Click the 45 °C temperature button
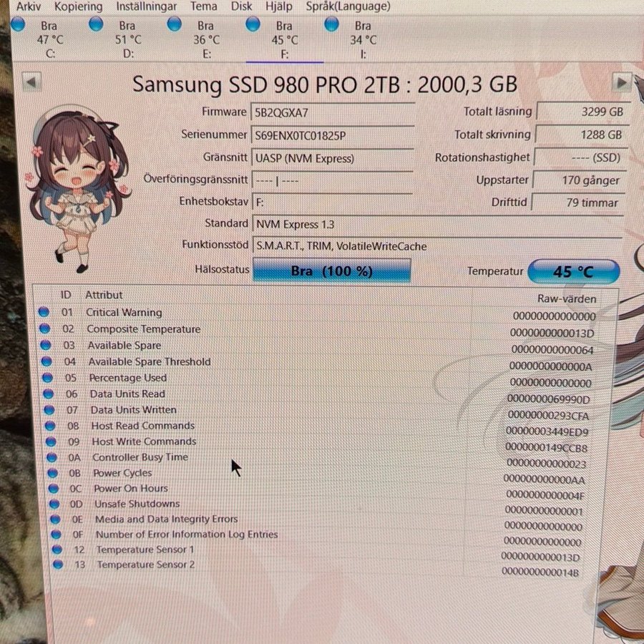The width and height of the screenshot is (644, 644). 573,272
